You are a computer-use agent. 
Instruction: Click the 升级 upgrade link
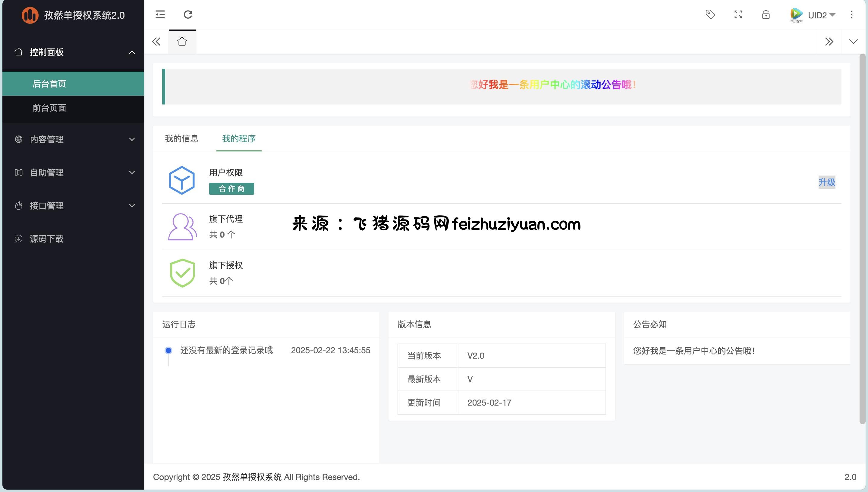[826, 182]
